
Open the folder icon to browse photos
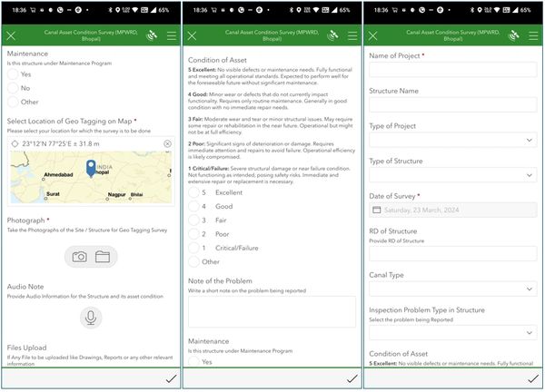(x=102, y=257)
